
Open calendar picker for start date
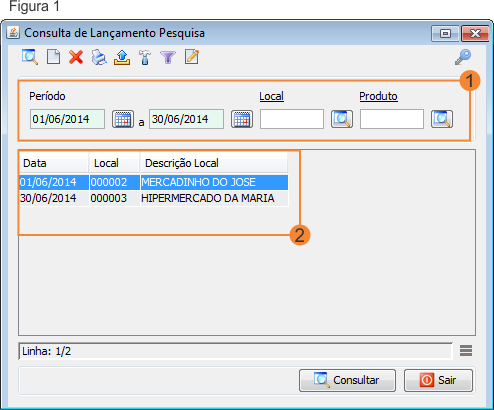pyautogui.click(x=123, y=119)
